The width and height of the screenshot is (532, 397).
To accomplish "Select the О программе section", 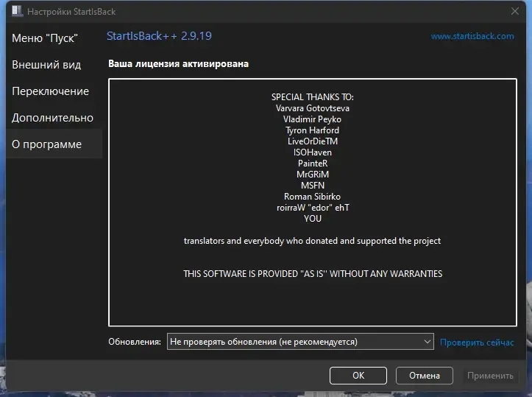I will [x=54, y=144].
